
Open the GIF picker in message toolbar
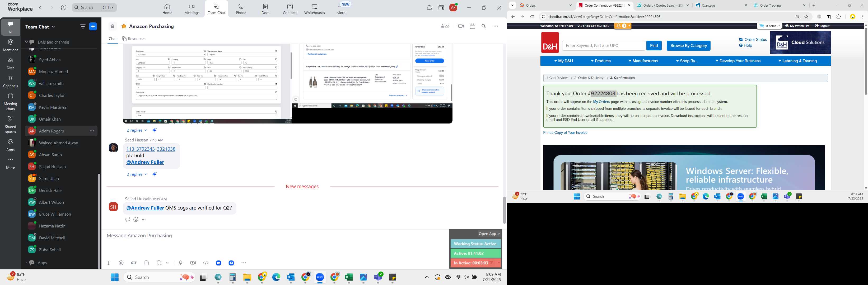tap(134, 263)
